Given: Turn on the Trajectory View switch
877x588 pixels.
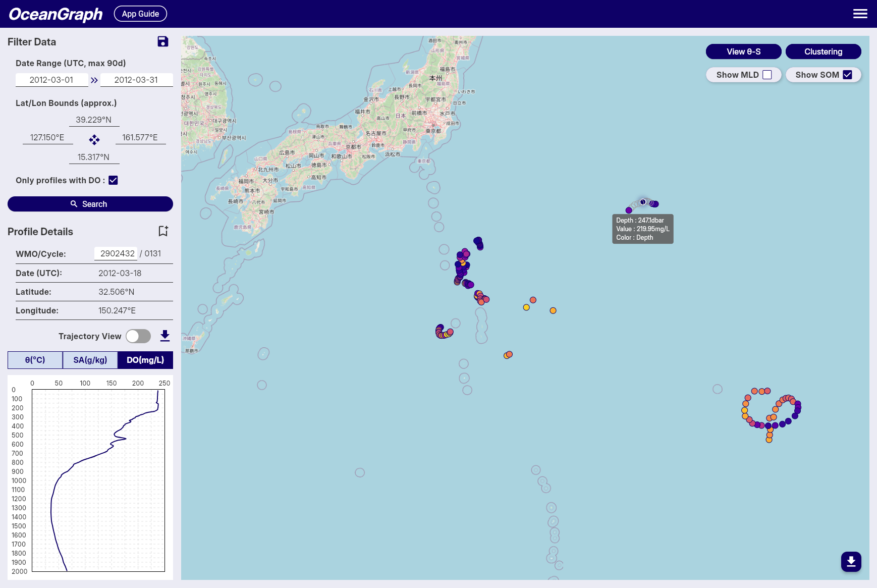Looking at the screenshot, I should click(138, 336).
